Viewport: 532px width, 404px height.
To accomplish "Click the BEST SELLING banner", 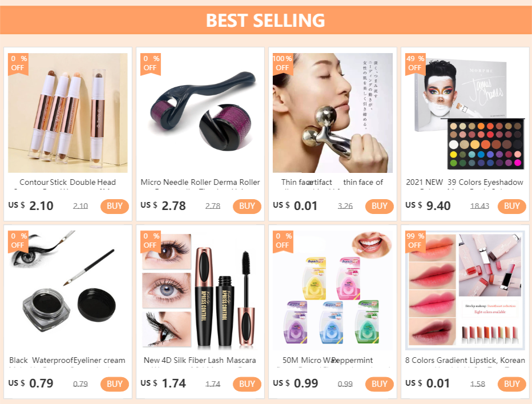I will coord(265,20).
